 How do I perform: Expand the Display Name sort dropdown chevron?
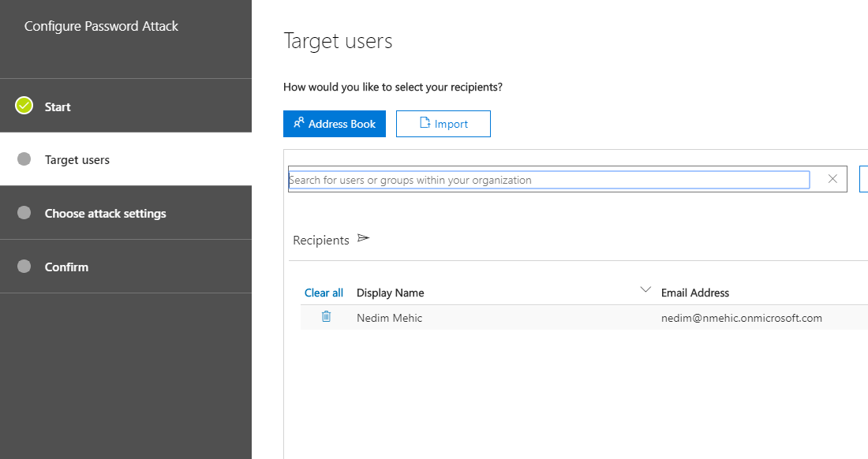point(645,289)
